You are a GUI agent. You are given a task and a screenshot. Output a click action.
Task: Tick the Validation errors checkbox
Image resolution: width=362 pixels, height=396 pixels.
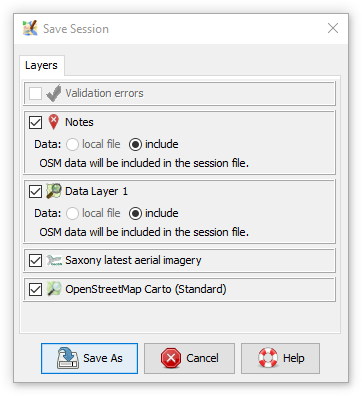[35, 93]
